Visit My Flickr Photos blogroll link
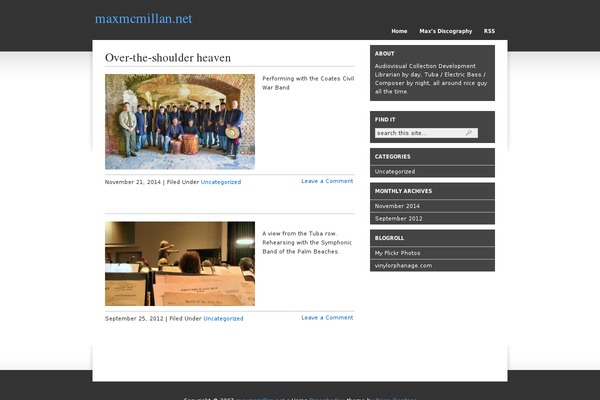Viewport: 600px width, 400px height. [397, 253]
